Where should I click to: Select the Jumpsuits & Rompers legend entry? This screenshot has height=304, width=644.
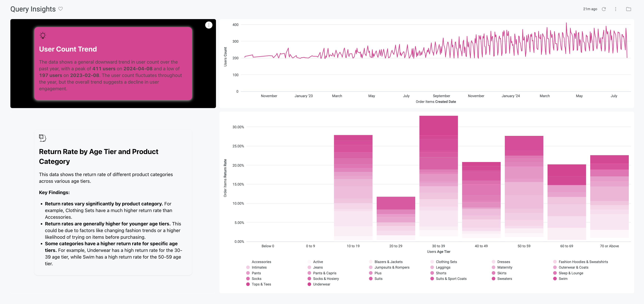coord(392,267)
